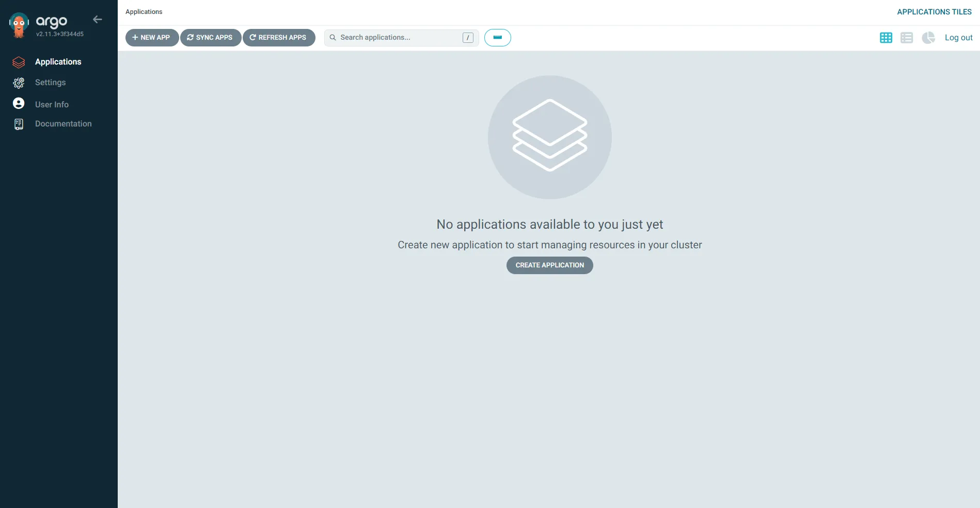The image size is (980, 508).
Task: Collapse the sidebar with the back arrow
Action: click(x=98, y=20)
